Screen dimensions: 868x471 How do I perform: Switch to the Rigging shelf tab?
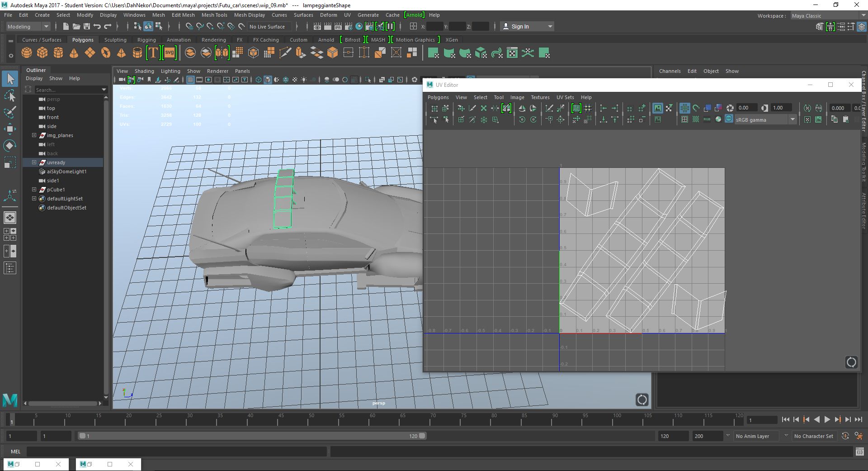[x=146, y=40]
